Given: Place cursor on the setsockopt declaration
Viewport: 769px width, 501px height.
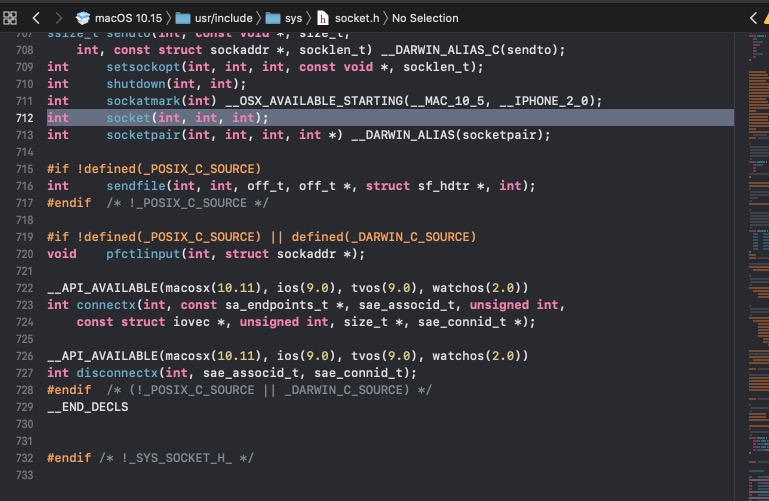Looking at the screenshot, I should [143, 67].
